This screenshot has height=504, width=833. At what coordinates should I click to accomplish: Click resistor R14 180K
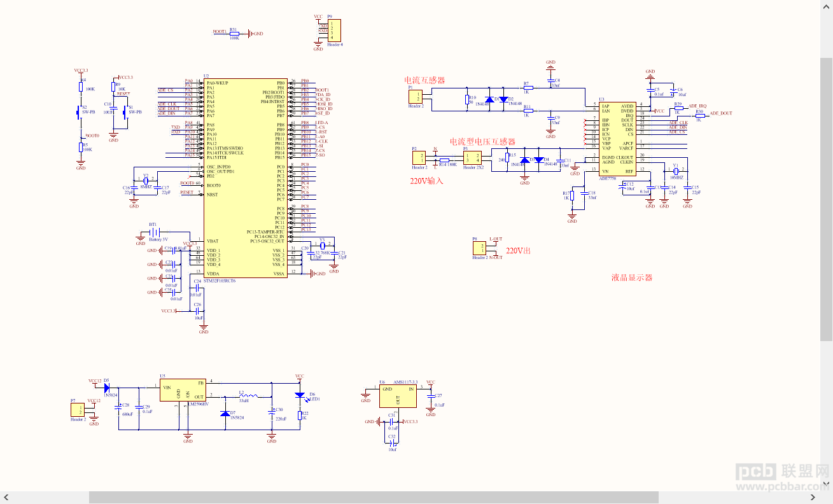click(x=444, y=160)
